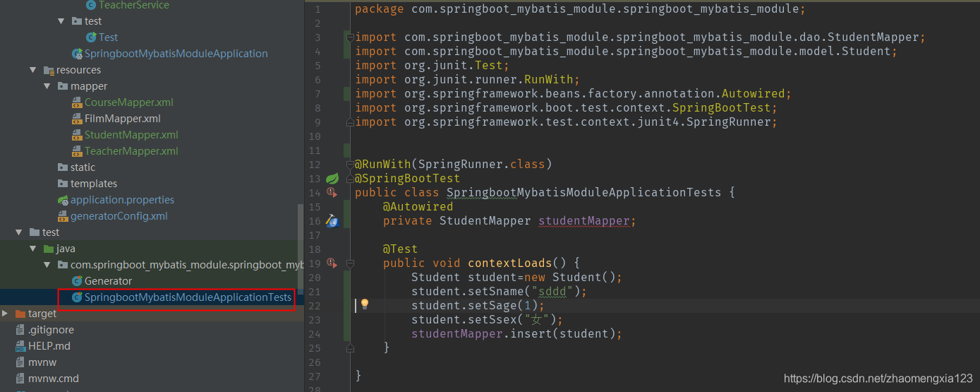980x392 pixels.
Task: Select TeacherService class in tree
Action: [134, 5]
